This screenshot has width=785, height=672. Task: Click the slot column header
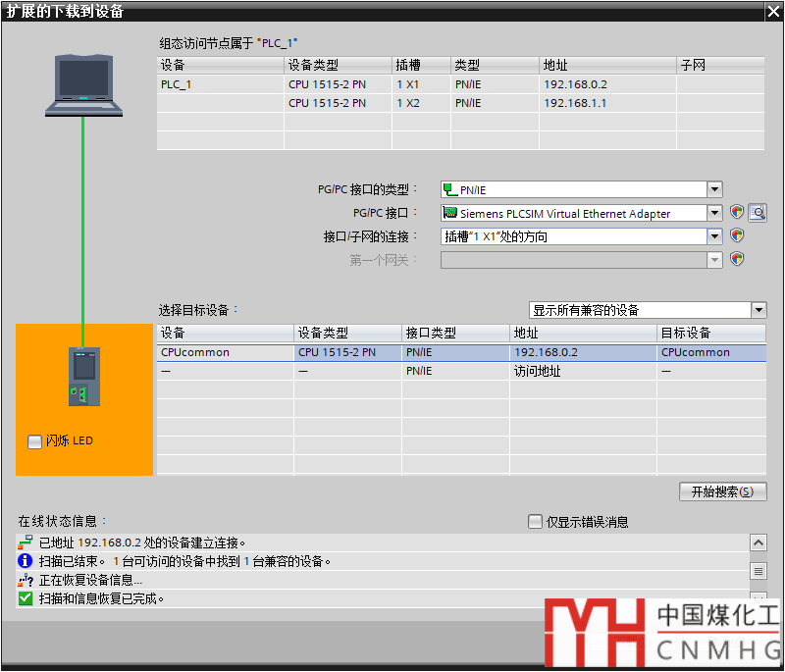click(x=421, y=65)
